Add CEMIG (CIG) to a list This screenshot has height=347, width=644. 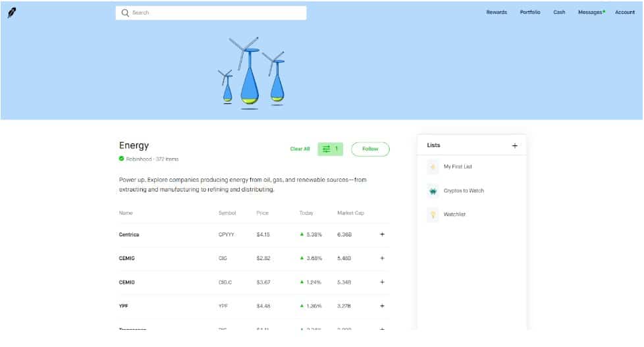coord(382,258)
